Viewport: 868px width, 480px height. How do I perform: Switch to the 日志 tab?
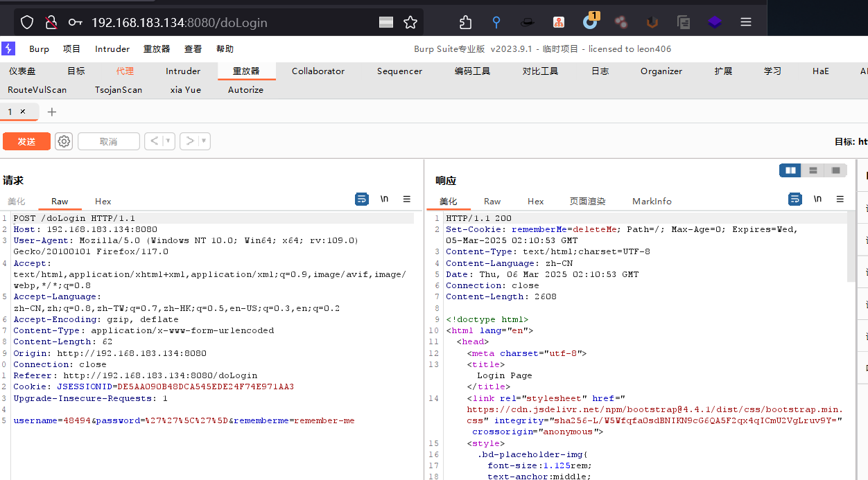600,71
